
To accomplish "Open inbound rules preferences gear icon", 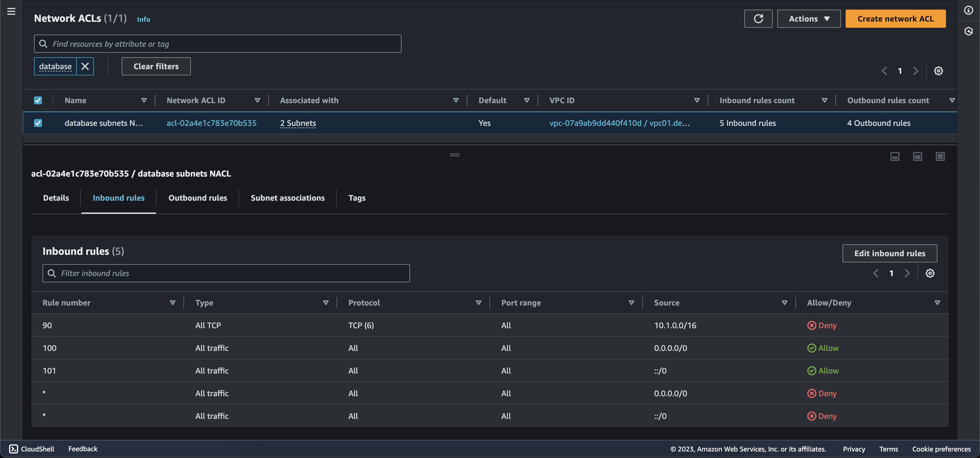I will [930, 273].
